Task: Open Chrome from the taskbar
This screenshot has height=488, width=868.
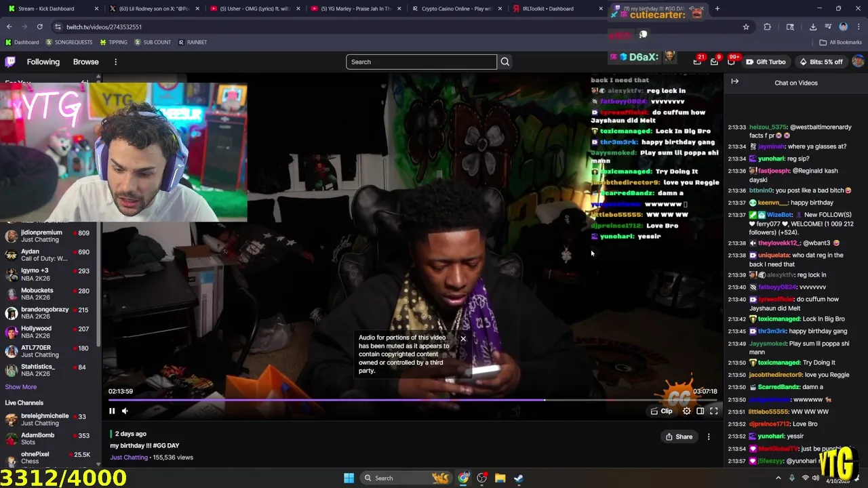Action: (x=463, y=478)
